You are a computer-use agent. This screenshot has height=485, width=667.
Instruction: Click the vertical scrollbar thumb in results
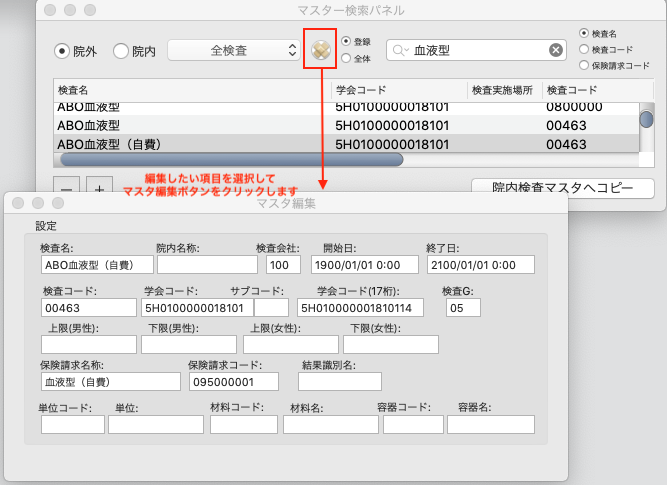[646, 119]
